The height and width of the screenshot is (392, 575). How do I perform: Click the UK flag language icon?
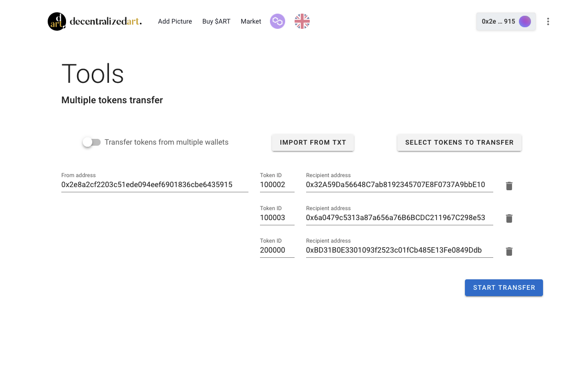[302, 21]
